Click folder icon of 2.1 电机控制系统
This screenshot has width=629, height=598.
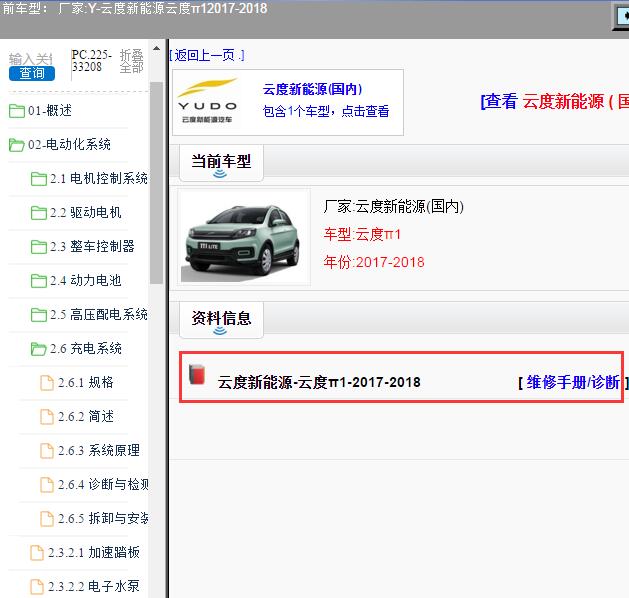pyautogui.click(x=39, y=178)
